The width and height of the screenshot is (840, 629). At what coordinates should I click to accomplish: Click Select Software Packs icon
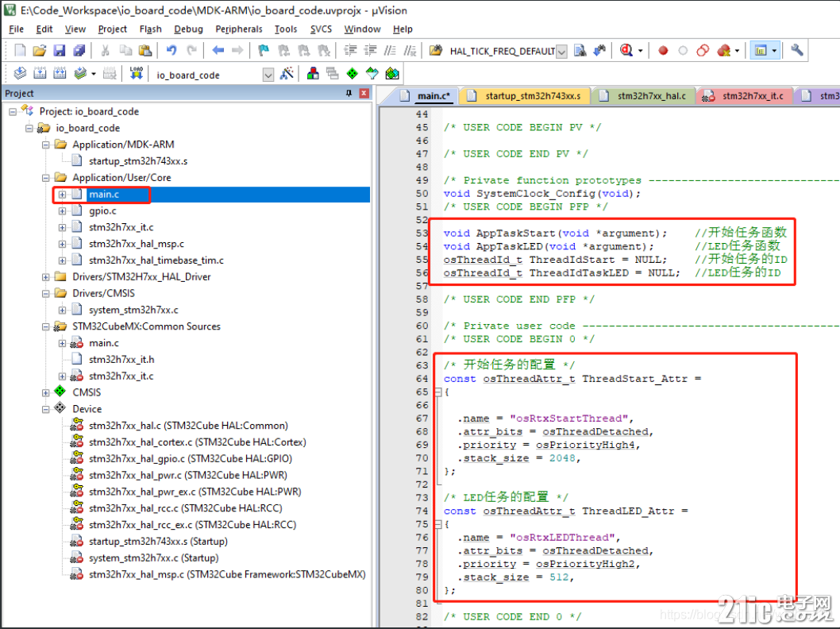pos(372,73)
